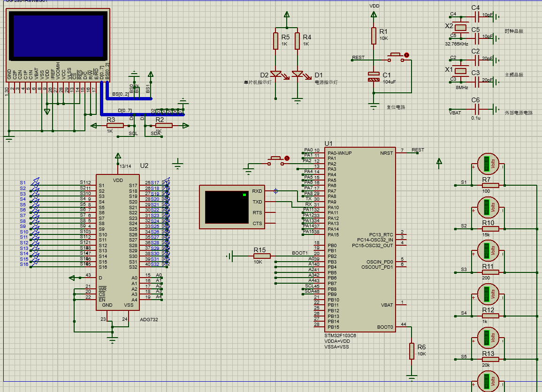Viewport: 542px width, 392px height.
Task: Toggle the red latch dot near PA2
Action: coord(287,158)
